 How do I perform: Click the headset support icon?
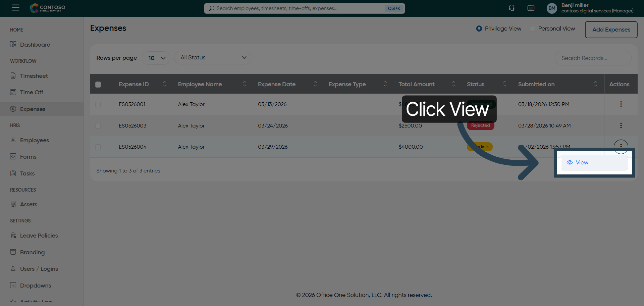click(512, 8)
